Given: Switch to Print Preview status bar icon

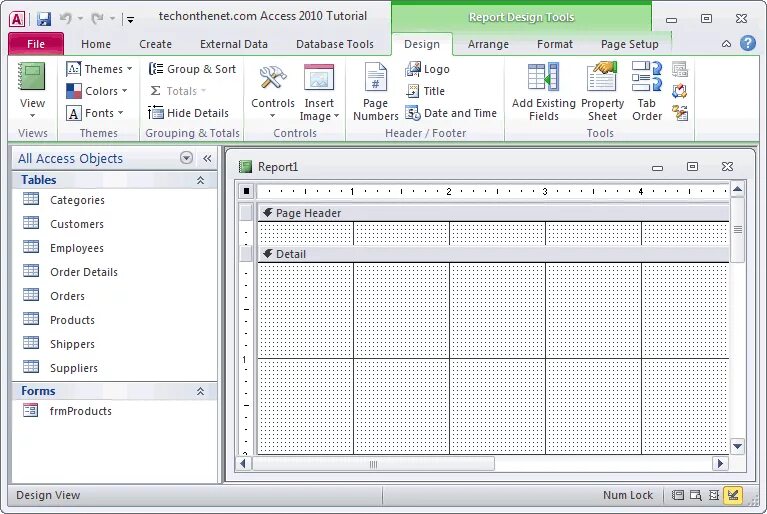Looking at the screenshot, I should click(x=696, y=495).
